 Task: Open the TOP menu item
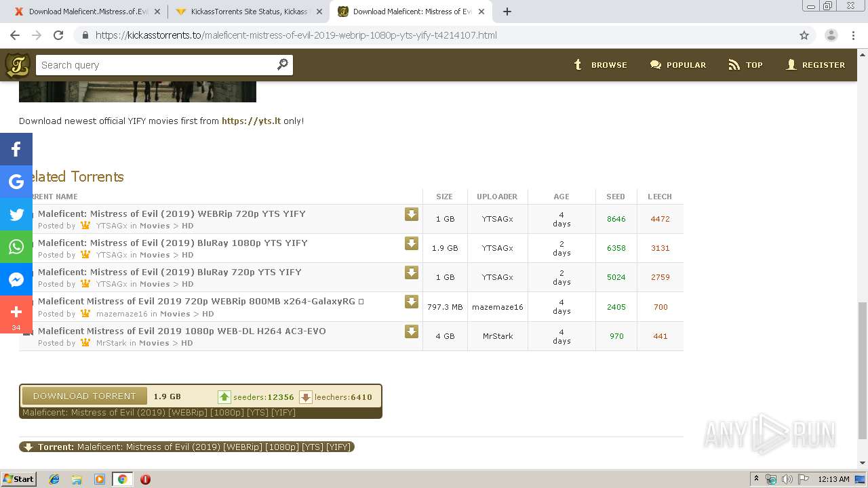click(745, 65)
